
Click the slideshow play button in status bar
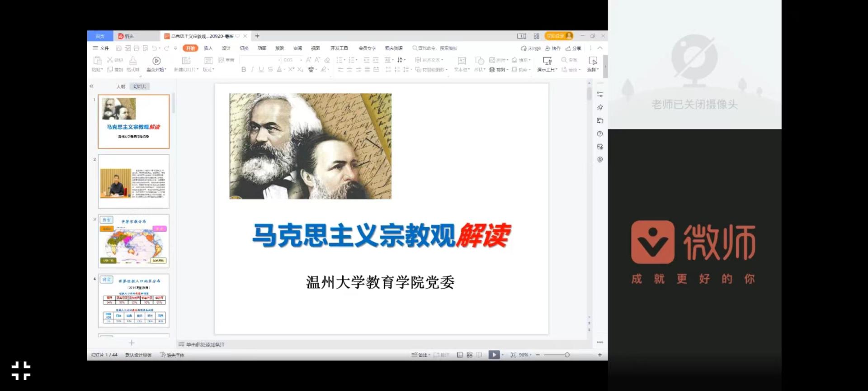click(494, 355)
